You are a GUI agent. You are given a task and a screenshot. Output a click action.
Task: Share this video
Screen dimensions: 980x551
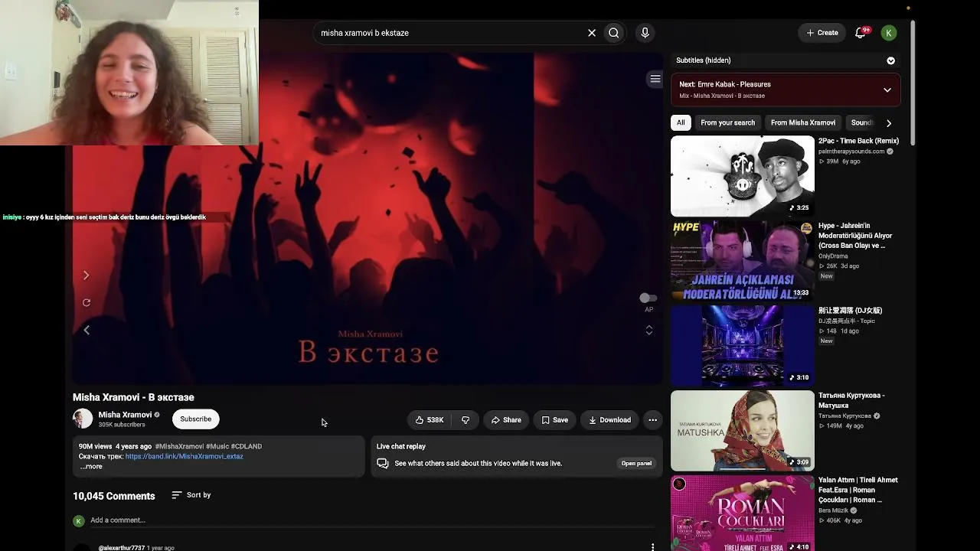[x=506, y=419]
